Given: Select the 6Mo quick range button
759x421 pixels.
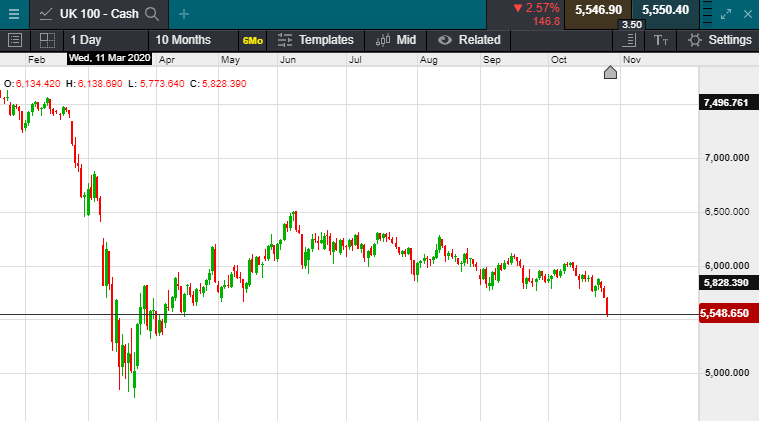Looking at the screenshot, I should click(253, 41).
